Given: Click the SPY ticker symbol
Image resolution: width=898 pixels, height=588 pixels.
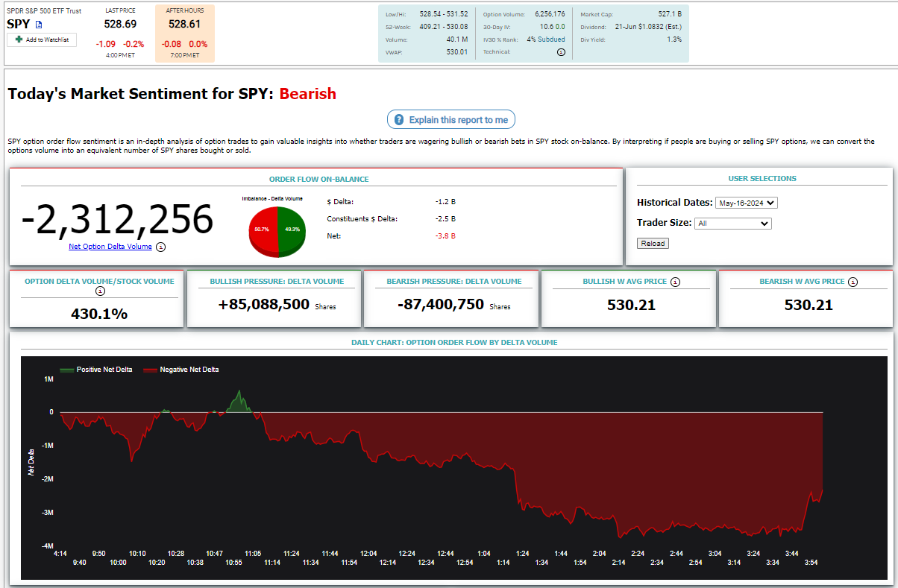Looking at the screenshot, I should coord(19,24).
